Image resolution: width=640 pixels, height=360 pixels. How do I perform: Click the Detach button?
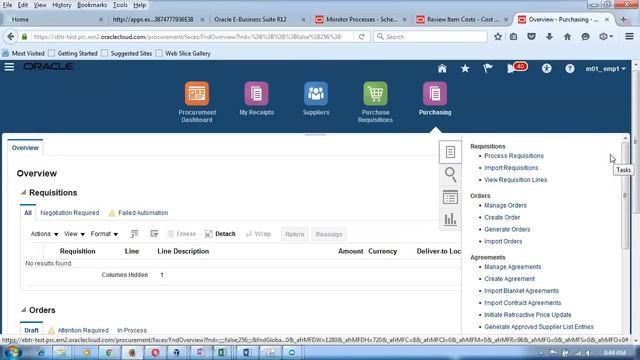pyautogui.click(x=220, y=234)
